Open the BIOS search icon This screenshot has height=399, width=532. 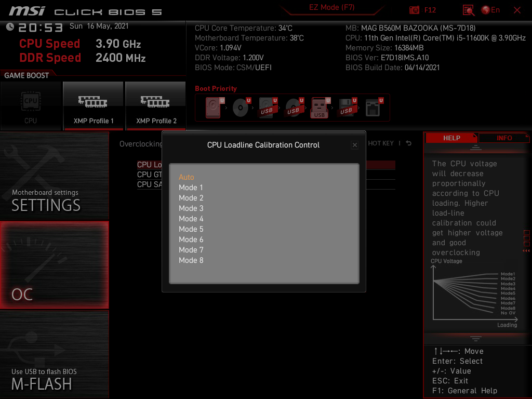(x=468, y=10)
